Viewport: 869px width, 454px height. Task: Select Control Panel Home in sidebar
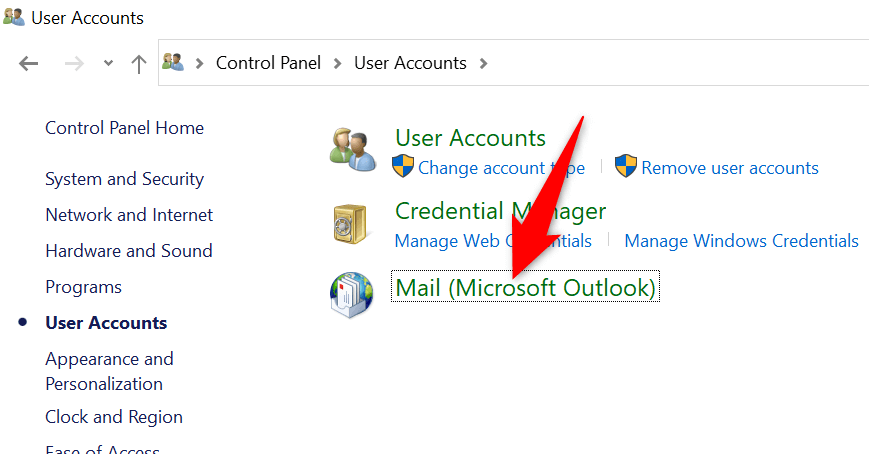pyautogui.click(x=124, y=128)
